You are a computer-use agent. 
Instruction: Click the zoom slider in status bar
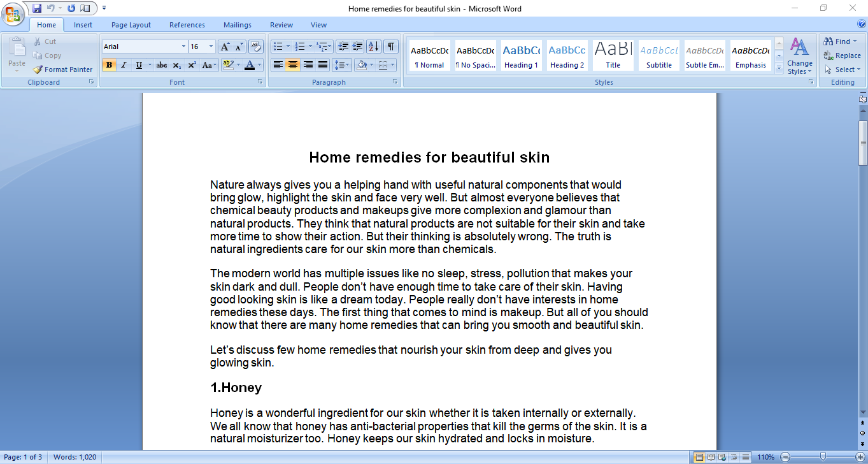tap(823, 457)
